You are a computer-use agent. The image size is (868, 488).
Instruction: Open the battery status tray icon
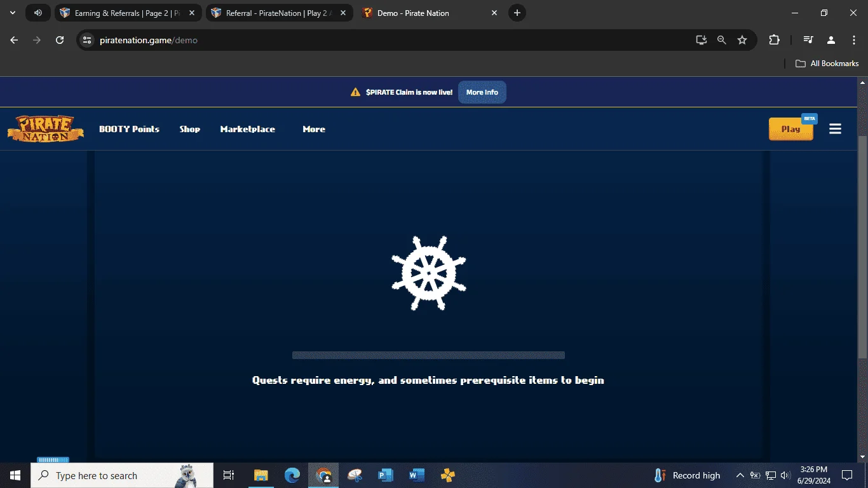[x=756, y=475]
